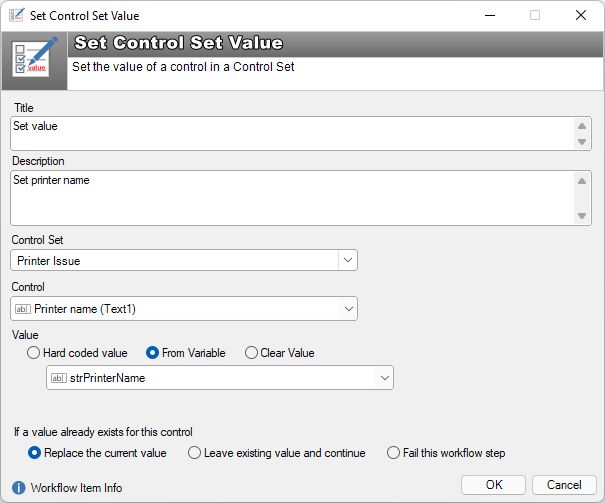
Task: Click the Printer name (Text1) combo box
Action: (x=184, y=309)
